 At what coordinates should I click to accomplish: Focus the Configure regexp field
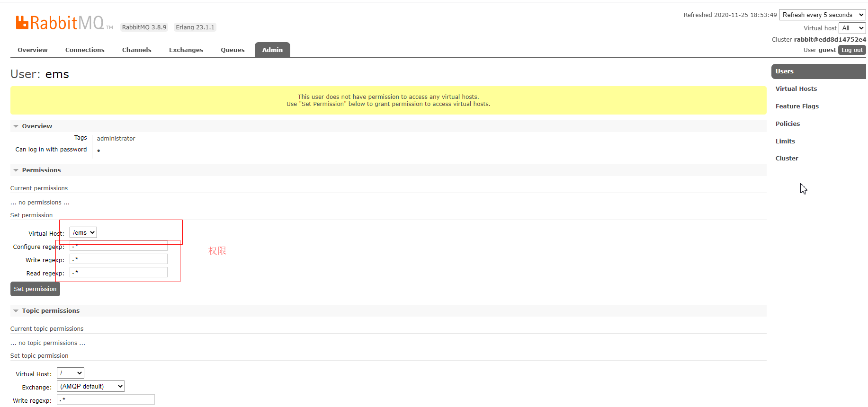click(x=118, y=246)
